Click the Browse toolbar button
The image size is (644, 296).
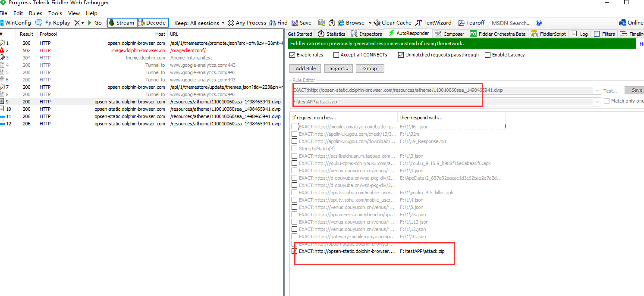[352, 23]
